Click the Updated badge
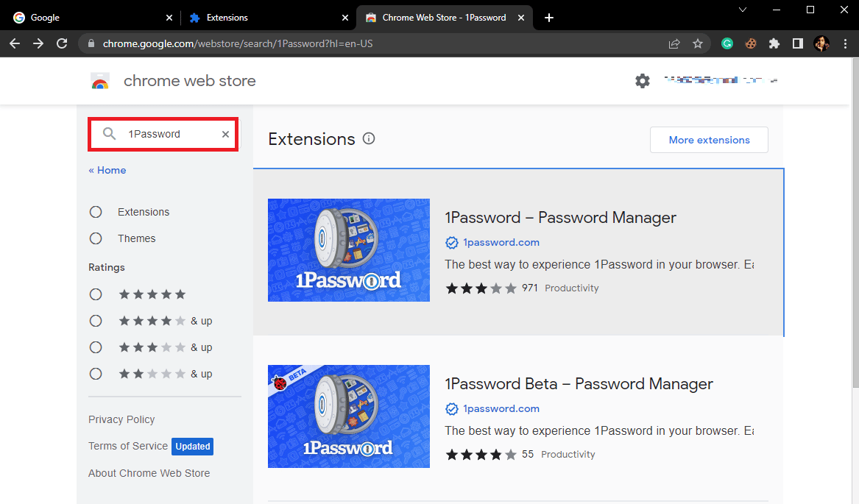 pos(192,447)
